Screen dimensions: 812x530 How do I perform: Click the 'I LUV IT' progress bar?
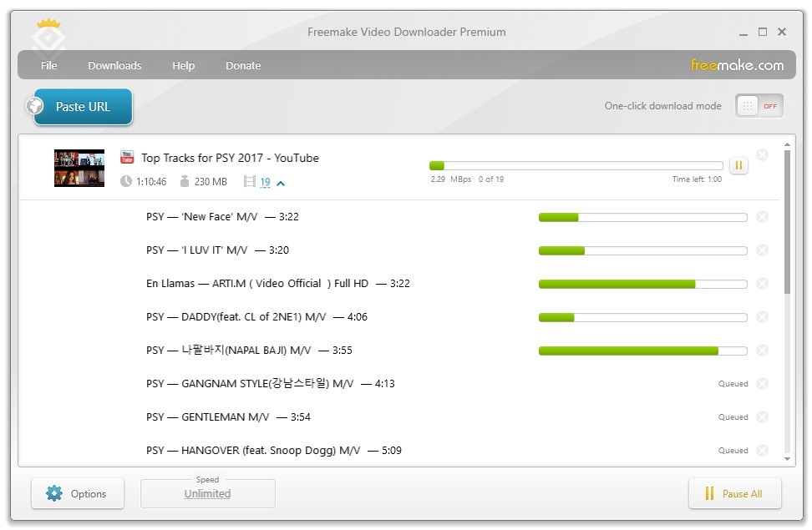click(x=642, y=250)
